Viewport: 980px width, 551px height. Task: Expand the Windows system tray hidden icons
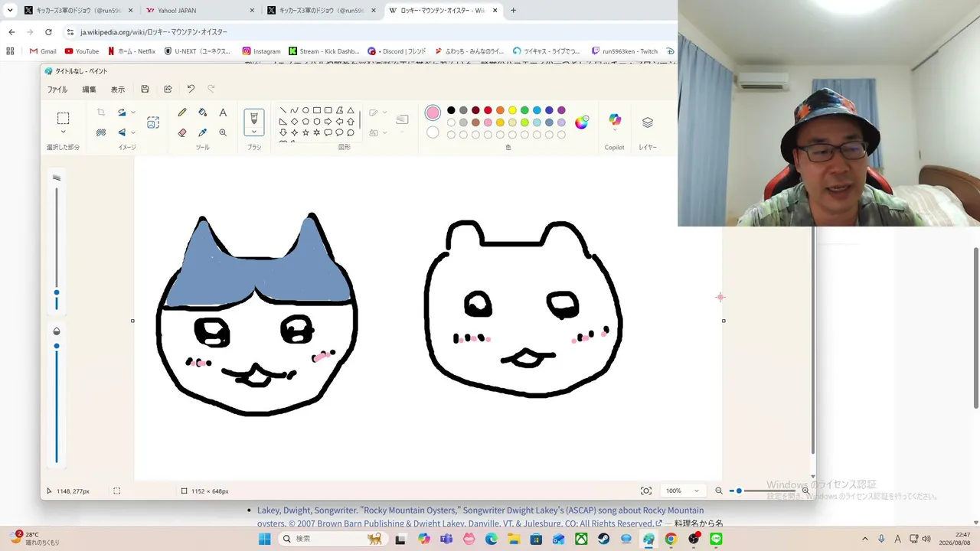coord(865,539)
